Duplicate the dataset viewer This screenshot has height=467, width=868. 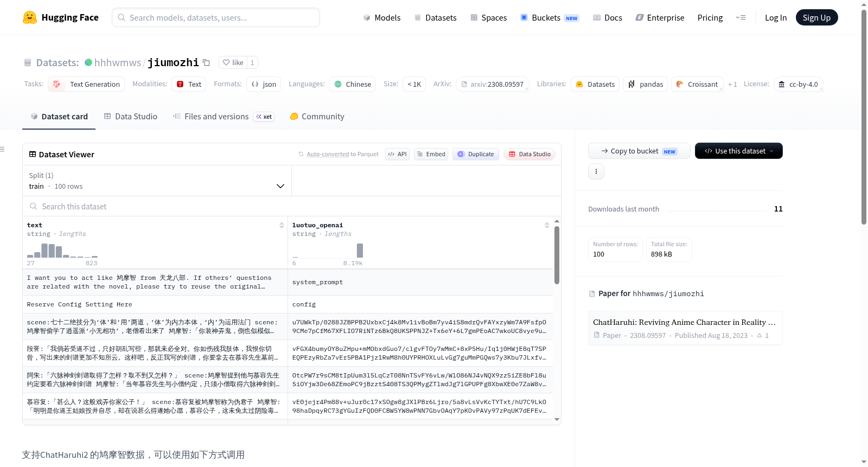click(x=476, y=154)
